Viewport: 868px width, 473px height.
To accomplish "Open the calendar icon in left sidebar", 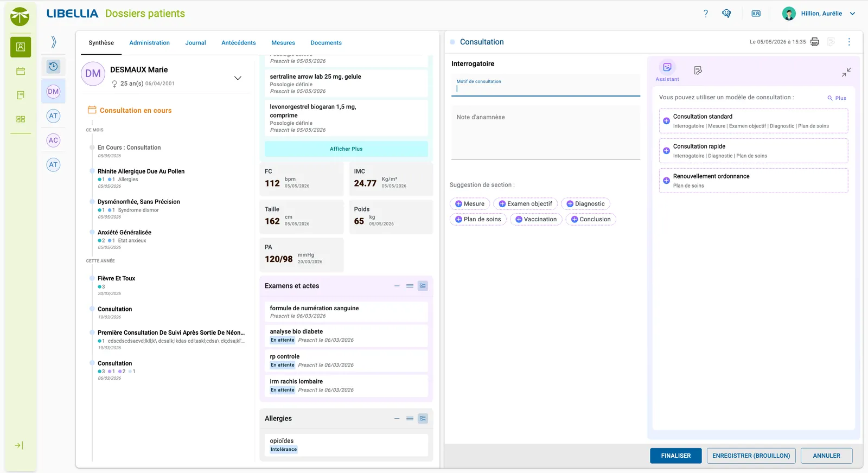I will coord(21,71).
